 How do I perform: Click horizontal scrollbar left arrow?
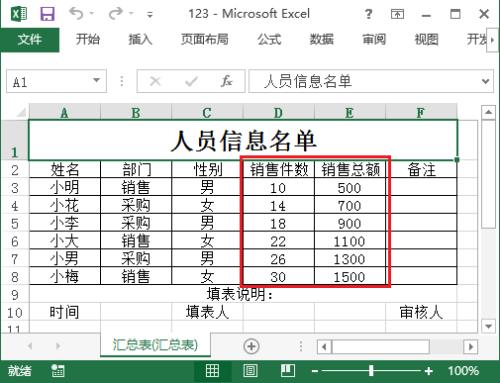point(324,347)
